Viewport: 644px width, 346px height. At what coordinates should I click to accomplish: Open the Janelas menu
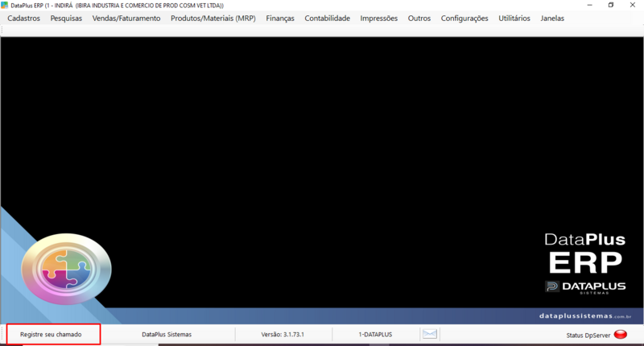[x=552, y=19]
